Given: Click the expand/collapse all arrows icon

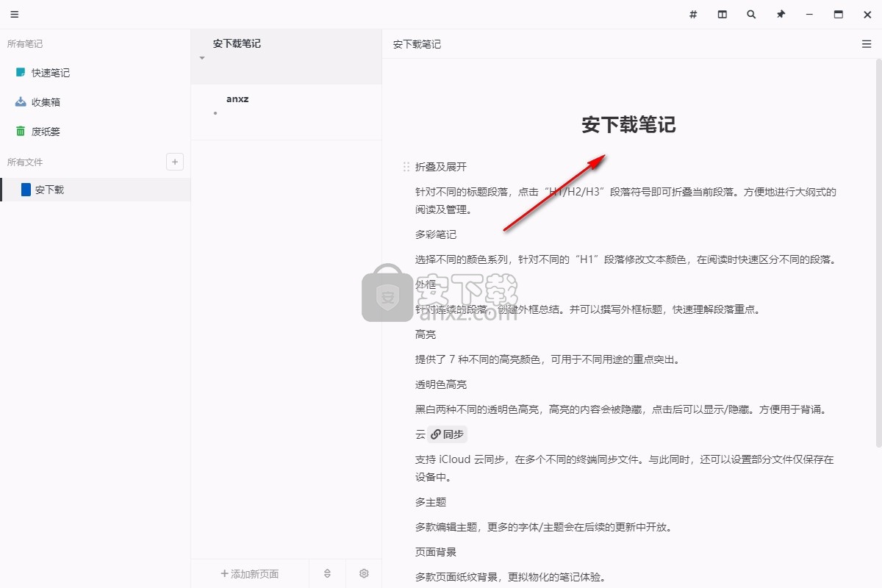Looking at the screenshot, I should point(328,573).
